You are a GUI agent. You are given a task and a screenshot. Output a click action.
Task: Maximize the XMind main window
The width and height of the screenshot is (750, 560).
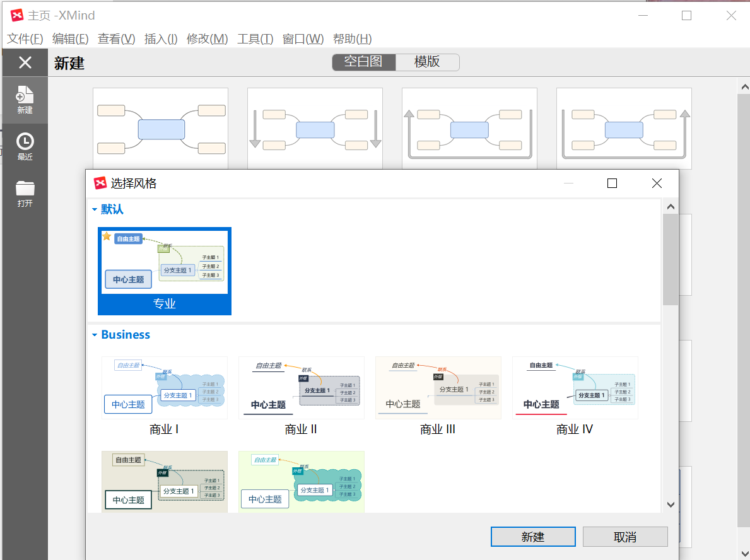(x=686, y=16)
